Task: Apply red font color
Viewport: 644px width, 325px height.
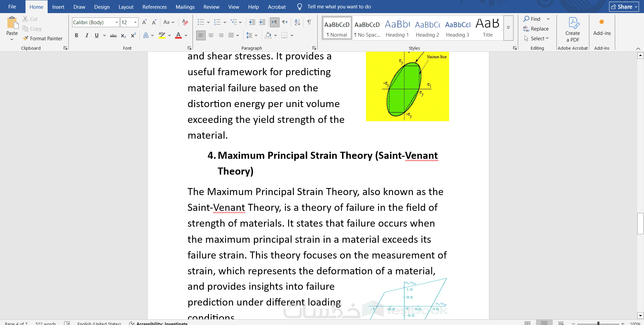Action: click(178, 36)
